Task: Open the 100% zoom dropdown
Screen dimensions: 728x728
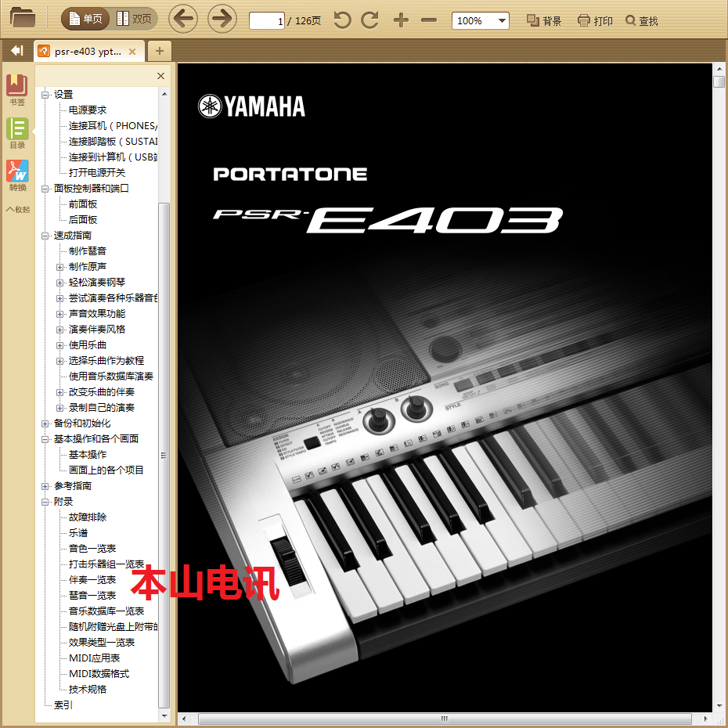Action: point(481,21)
